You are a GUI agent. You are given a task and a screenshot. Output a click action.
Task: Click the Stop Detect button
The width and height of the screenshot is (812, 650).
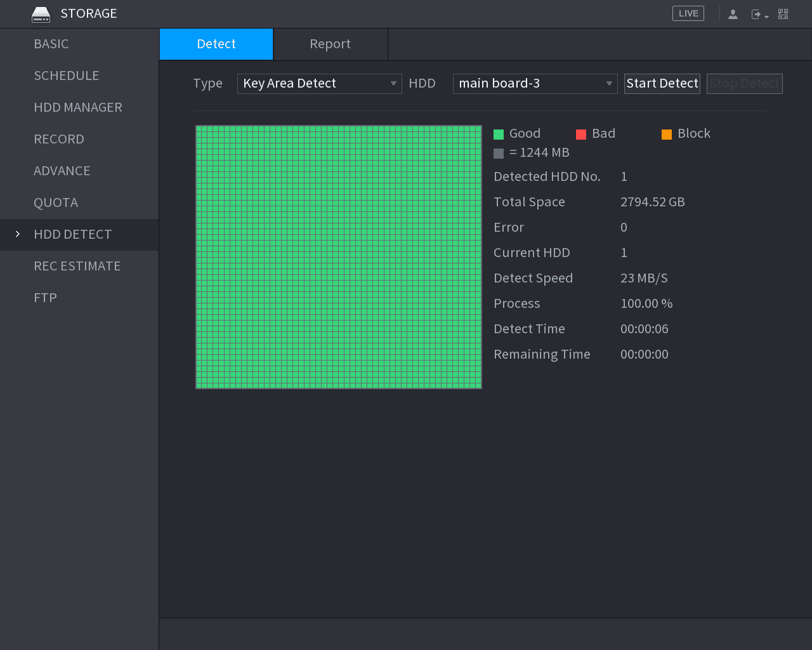coord(745,84)
